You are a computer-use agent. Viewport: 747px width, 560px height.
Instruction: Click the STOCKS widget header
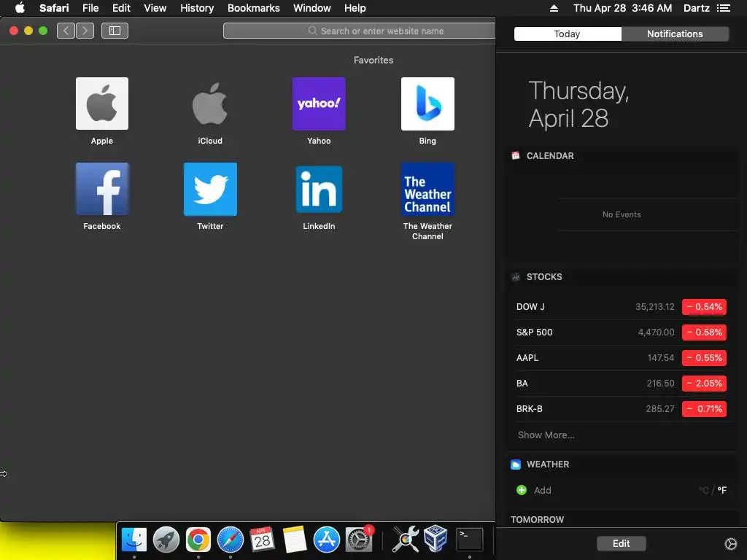point(544,276)
